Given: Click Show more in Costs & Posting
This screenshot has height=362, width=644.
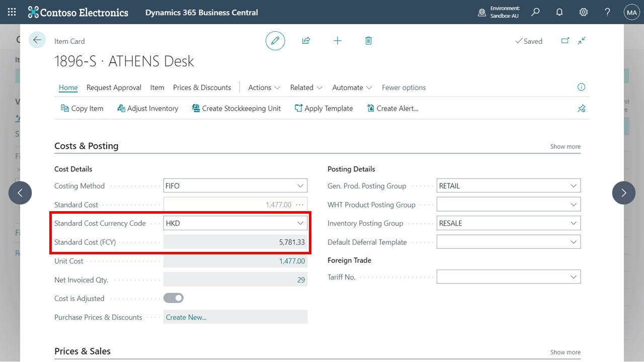Looking at the screenshot, I should (565, 146).
